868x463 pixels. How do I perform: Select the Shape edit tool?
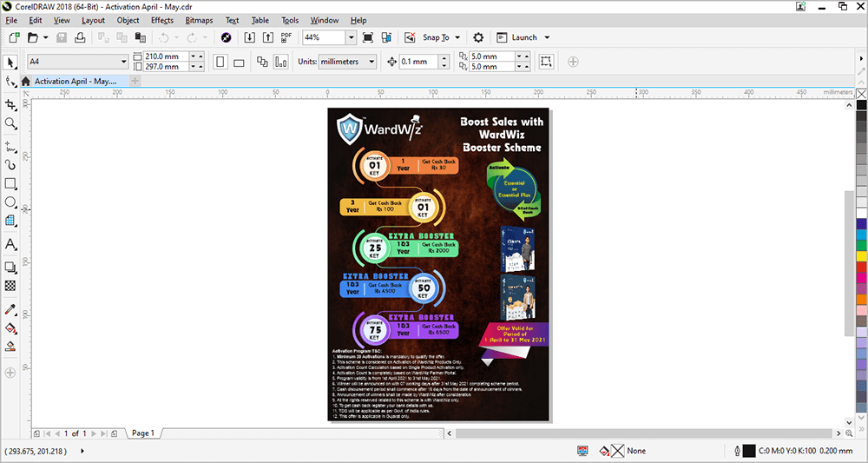tap(10, 82)
